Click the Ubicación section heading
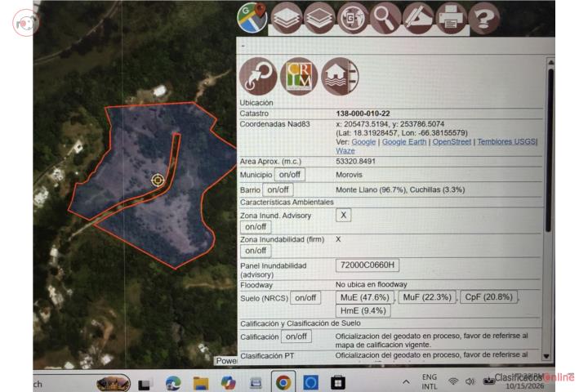This screenshot has height=392, width=588. click(x=256, y=103)
